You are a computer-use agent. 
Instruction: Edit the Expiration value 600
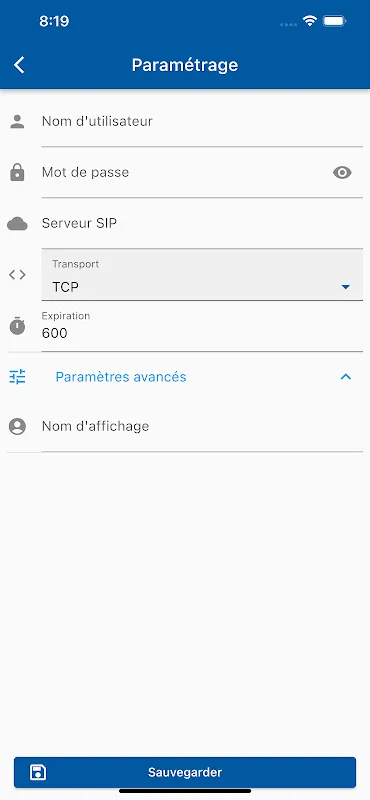202,327
